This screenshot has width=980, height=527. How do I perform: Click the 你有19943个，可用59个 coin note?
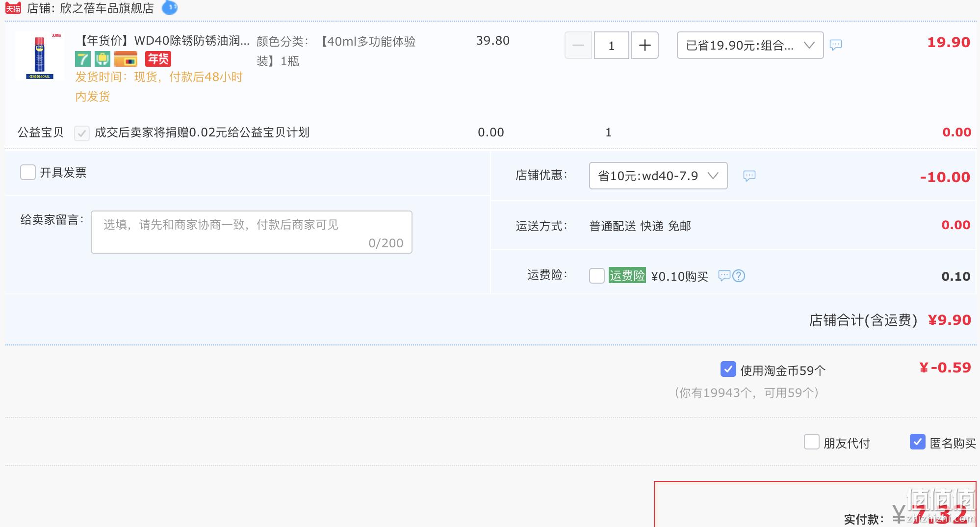(x=747, y=393)
